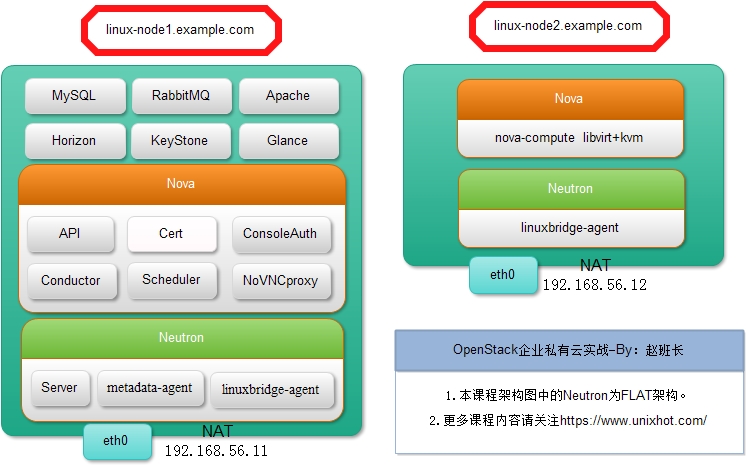This screenshot has height=466, width=747.
Task: Click the eth0 interface of linux-node2
Action: point(503,275)
